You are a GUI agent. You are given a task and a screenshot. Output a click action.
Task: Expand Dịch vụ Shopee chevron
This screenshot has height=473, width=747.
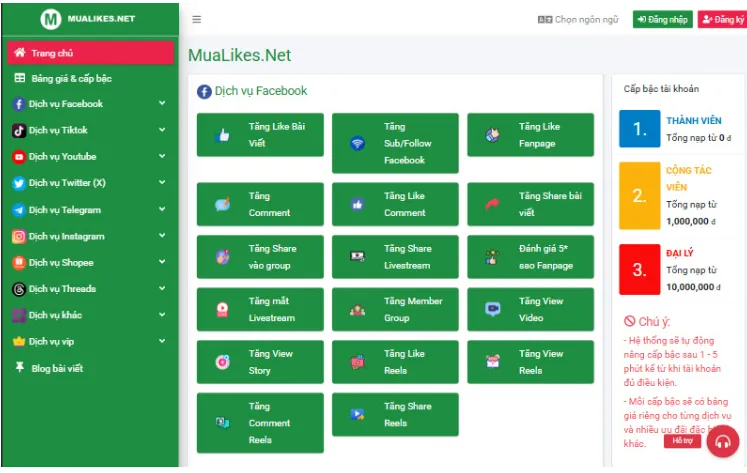(x=162, y=262)
